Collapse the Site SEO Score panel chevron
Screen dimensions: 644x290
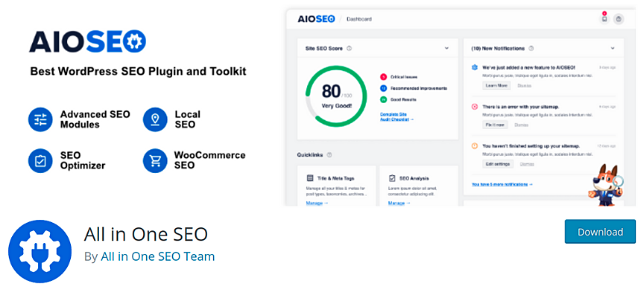(x=447, y=48)
